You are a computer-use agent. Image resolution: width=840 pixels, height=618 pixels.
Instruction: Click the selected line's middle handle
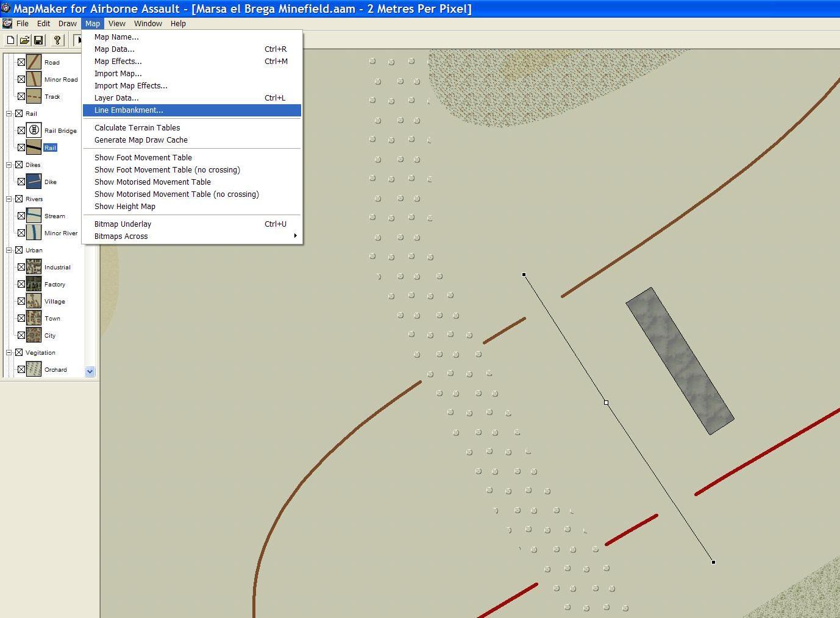click(606, 402)
